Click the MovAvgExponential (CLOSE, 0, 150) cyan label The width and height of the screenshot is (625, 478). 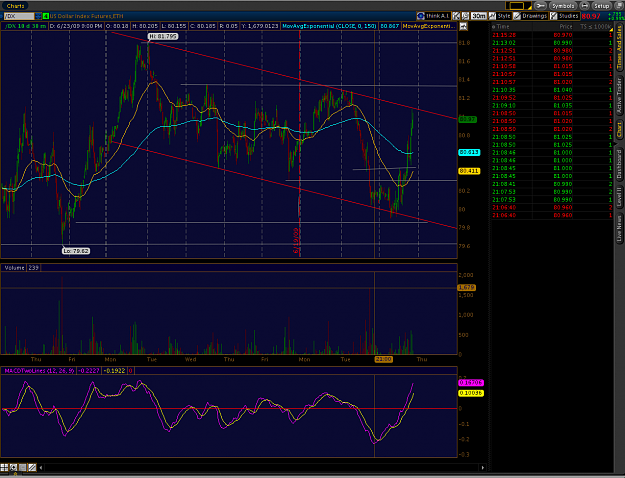tap(329, 26)
